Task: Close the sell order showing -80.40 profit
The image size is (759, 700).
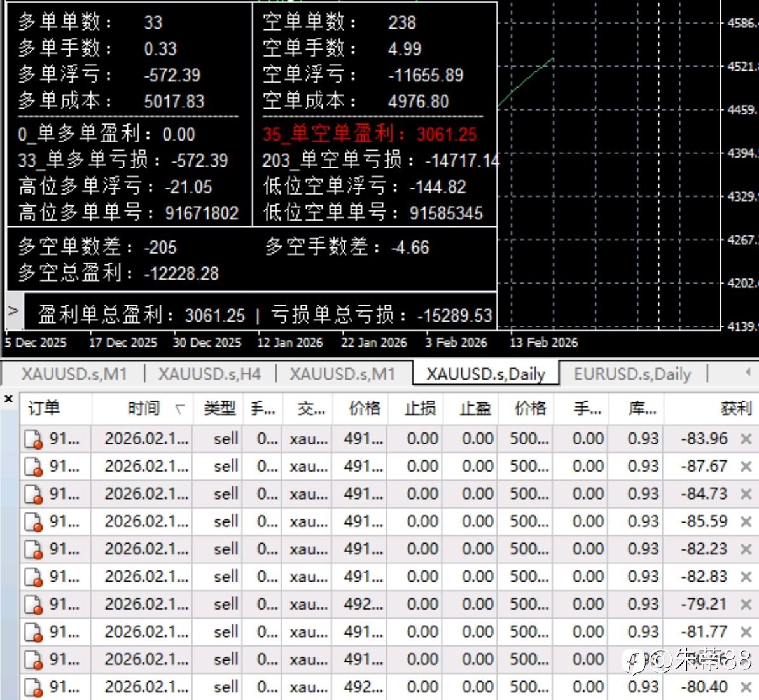Action: pyautogui.click(x=746, y=687)
